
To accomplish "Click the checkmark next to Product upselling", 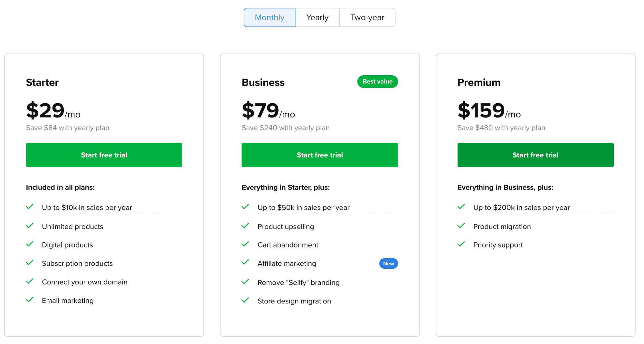I will [x=245, y=226].
